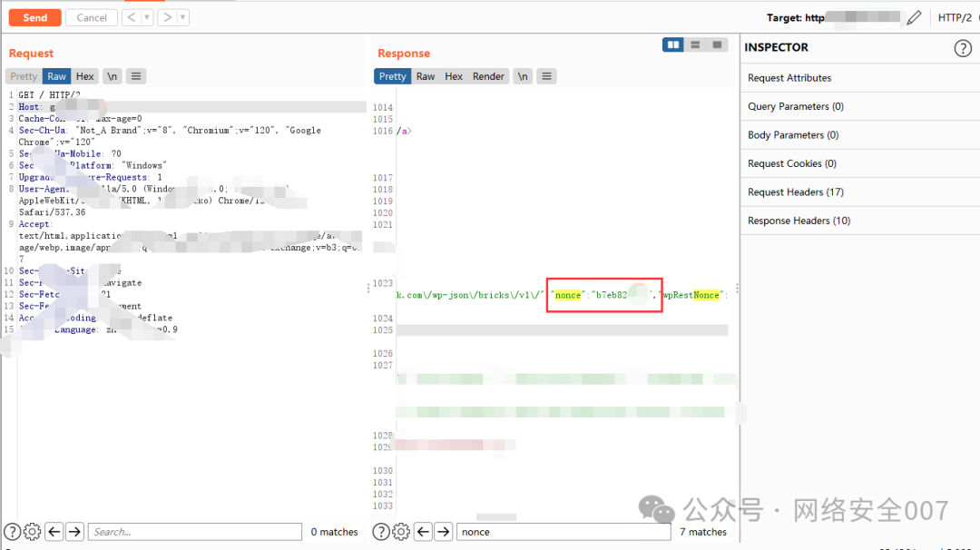Jump to next Request search match

[74, 532]
